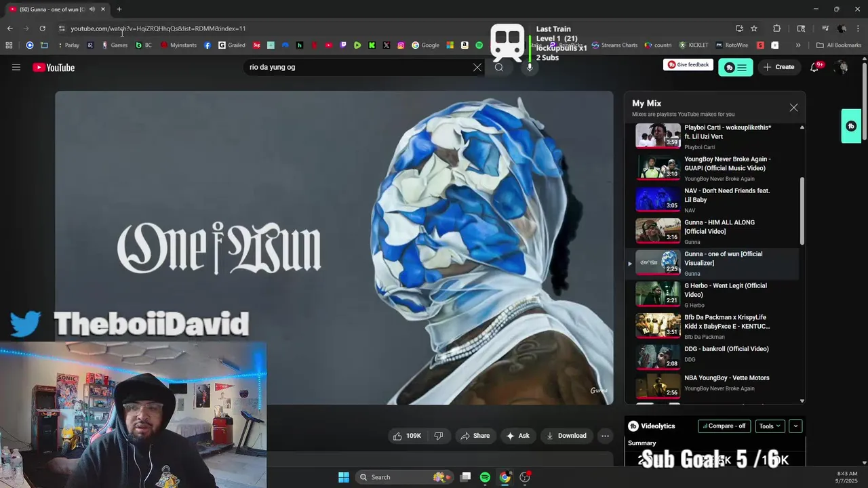Open the TubeBuddy menu button in header
The image size is (868, 488).
[x=735, y=67]
